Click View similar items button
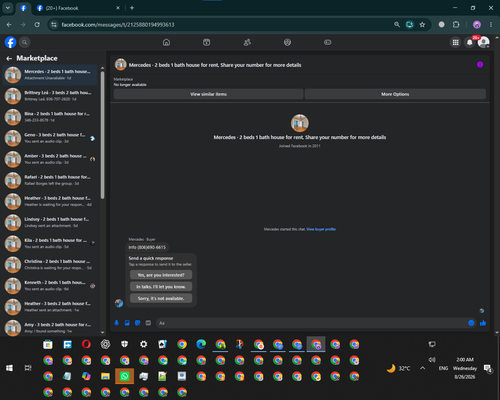 click(x=208, y=94)
